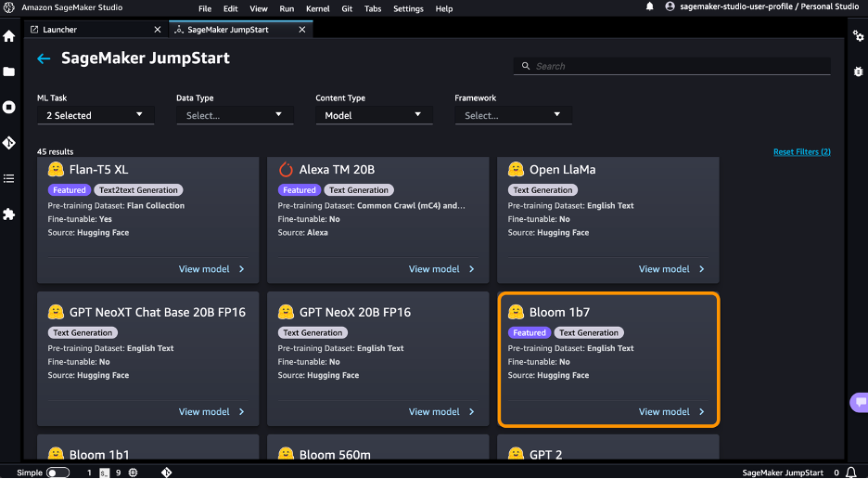Click the status bar notification bell
Screen dimensions: 868x479
(851, 473)
